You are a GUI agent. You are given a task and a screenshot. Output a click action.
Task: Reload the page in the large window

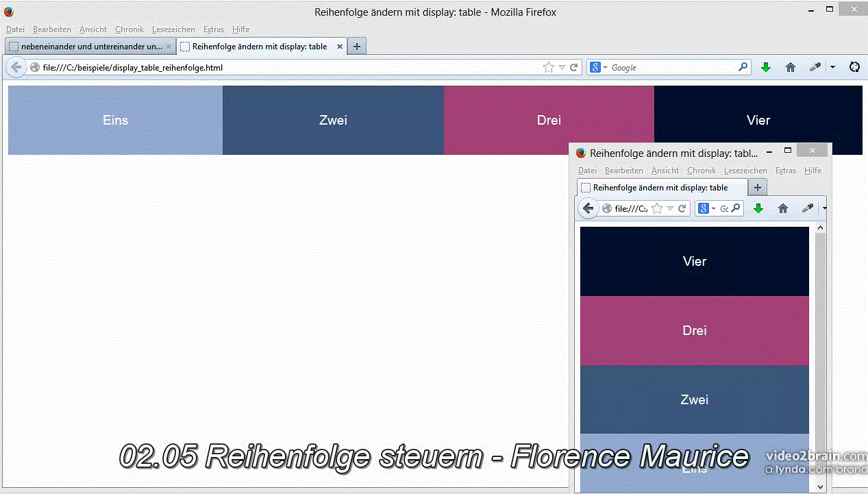coord(574,68)
